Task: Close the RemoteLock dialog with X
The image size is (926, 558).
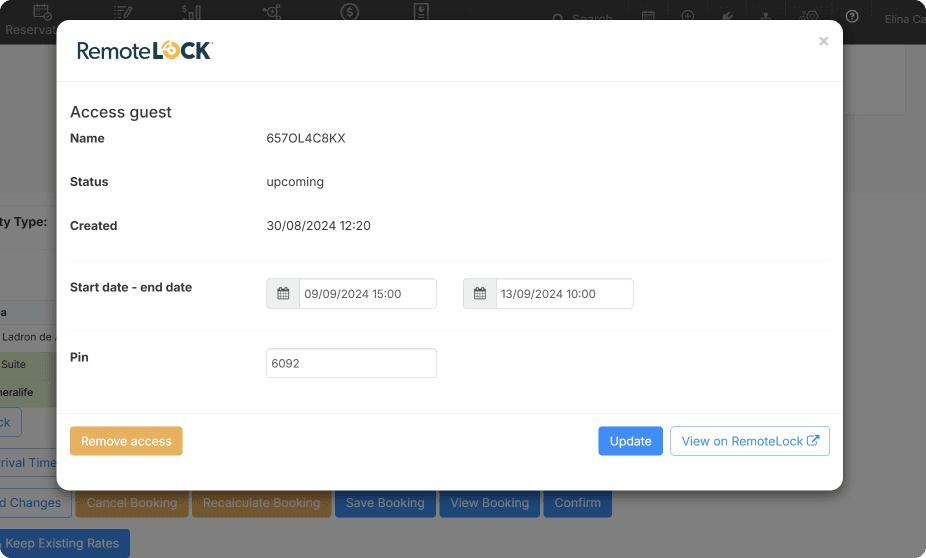Action: tap(823, 41)
